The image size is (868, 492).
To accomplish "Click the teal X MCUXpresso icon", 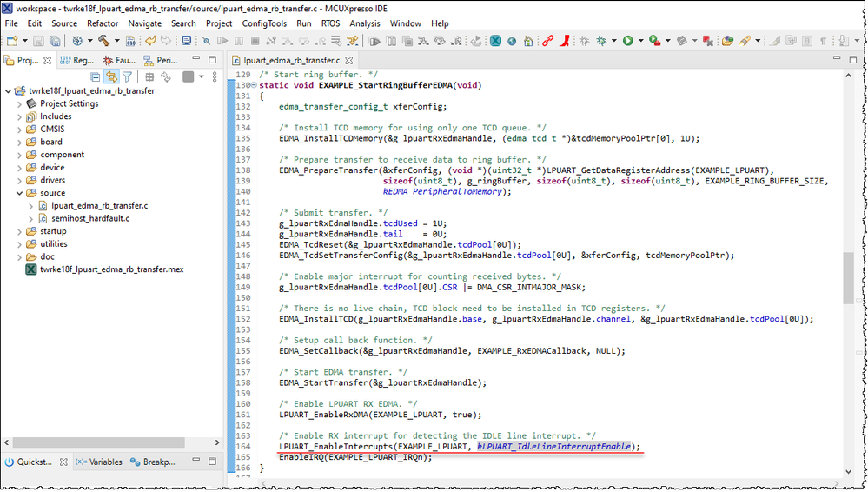I will point(495,41).
